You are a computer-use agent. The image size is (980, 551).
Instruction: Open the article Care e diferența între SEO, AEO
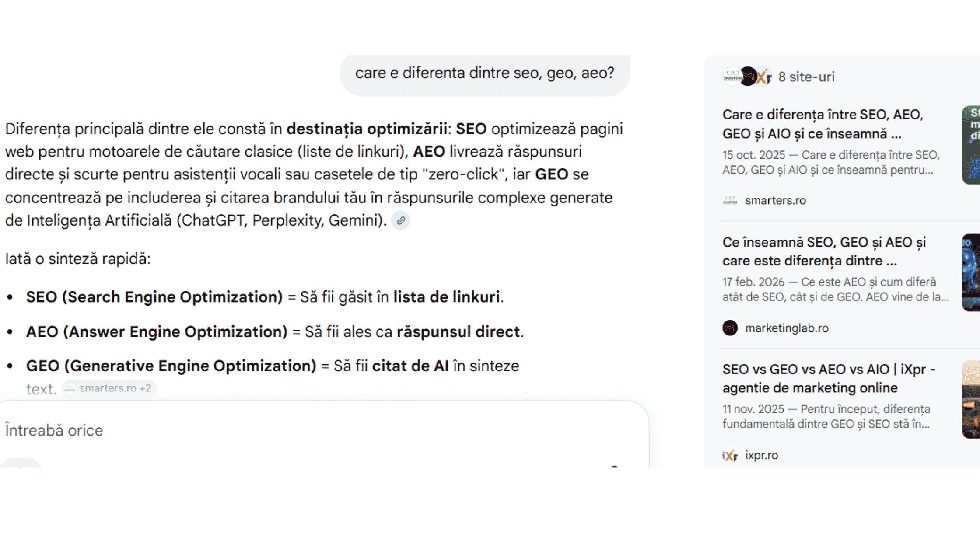[x=823, y=124]
